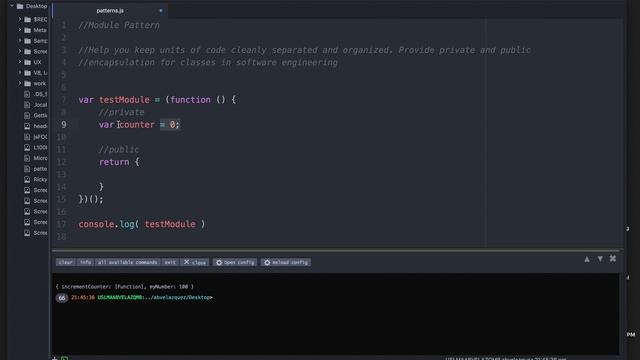Expand the VB, L folder chevron
The image size is (640, 360).
click(x=20, y=73)
